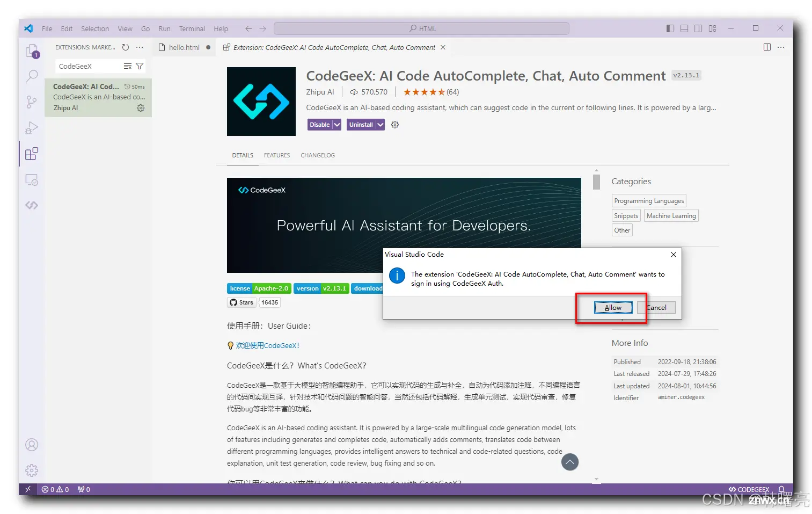Screen dimensions: 812x514
Task: Open the Manage gear in activity bar
Action: (32, 470)
